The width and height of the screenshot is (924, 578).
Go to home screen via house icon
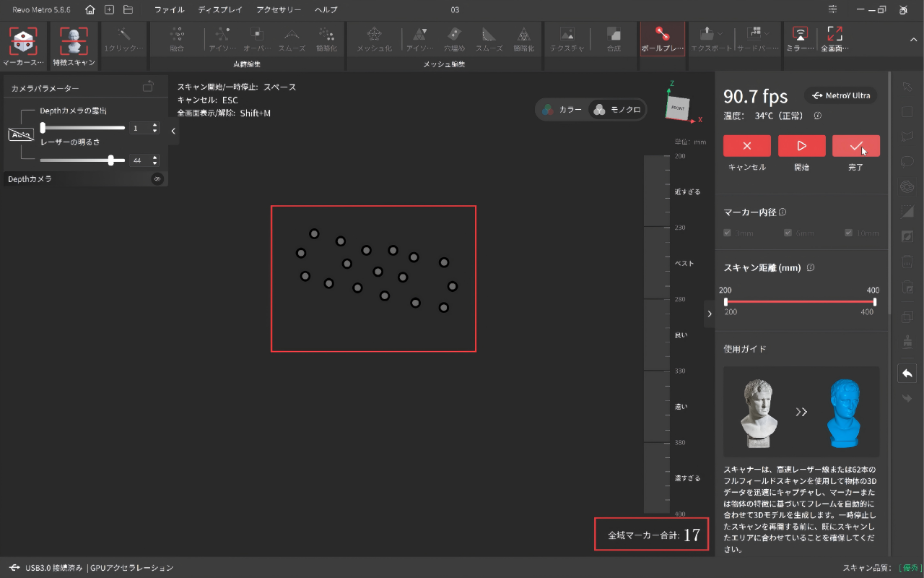[90, 10]
